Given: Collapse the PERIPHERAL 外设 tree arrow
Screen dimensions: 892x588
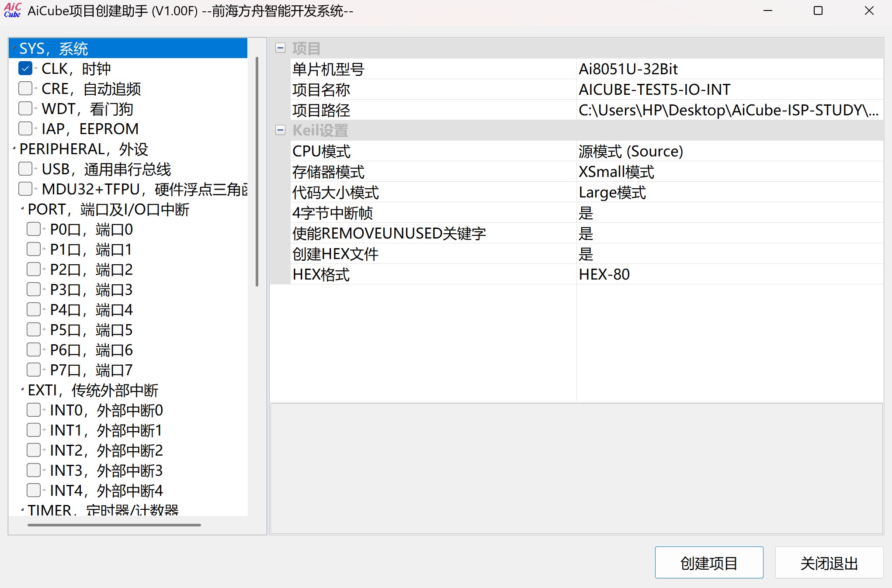Looking at the screenshot, I should (14, 149).
